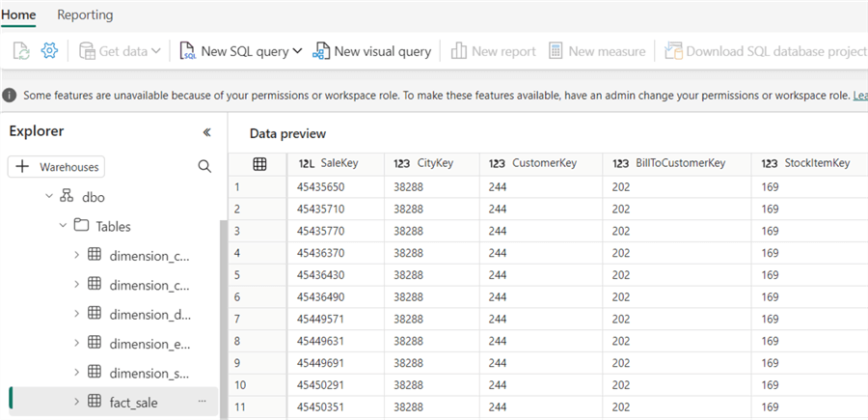Collapse the Tables folder
868x420 pixels.
pyautogui.click(x=63, y=226)
